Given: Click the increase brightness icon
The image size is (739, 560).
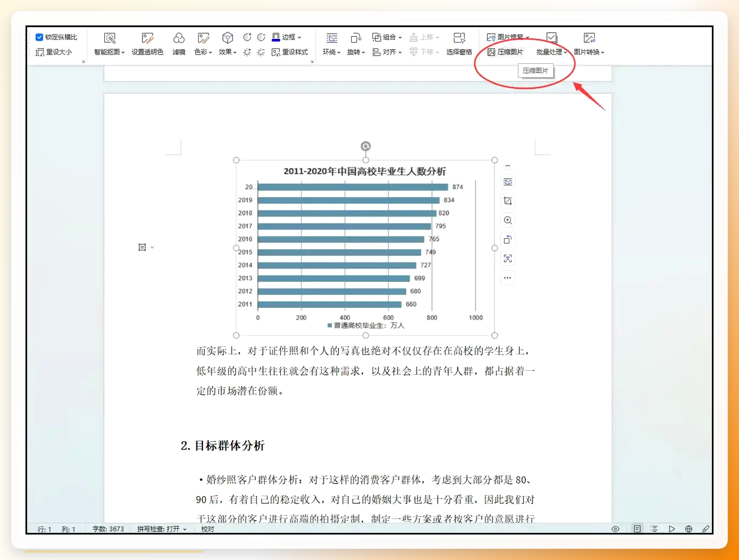Looking at the screenshot, I should pyautogui.click(x=247, y=52).
